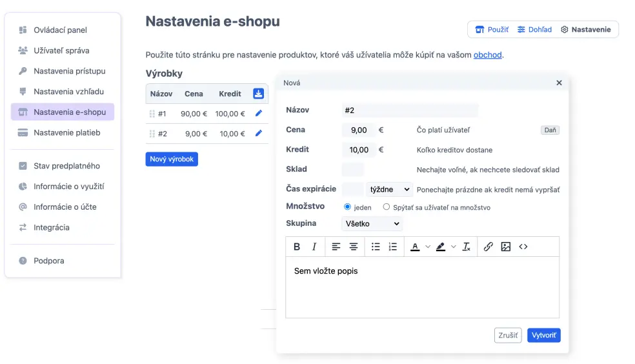Select 'Spýtať sa užívateľ na množstvo' option
This screenshot has height=364, width=635.
[387, 207]
